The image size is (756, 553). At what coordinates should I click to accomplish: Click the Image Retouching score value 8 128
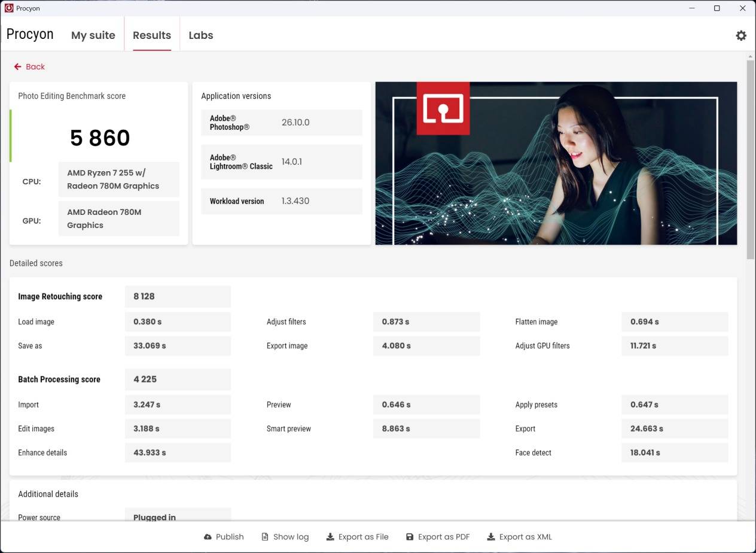[x=144, y=296]
